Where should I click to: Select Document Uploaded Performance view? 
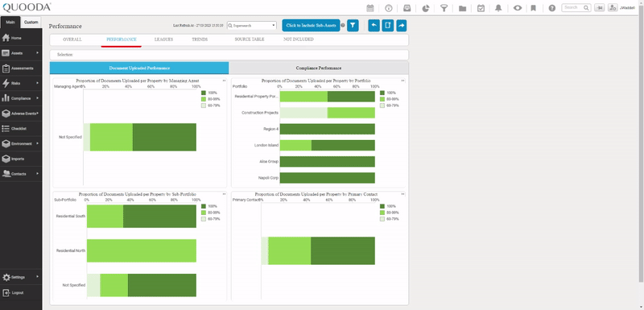(x=139, y=68)
